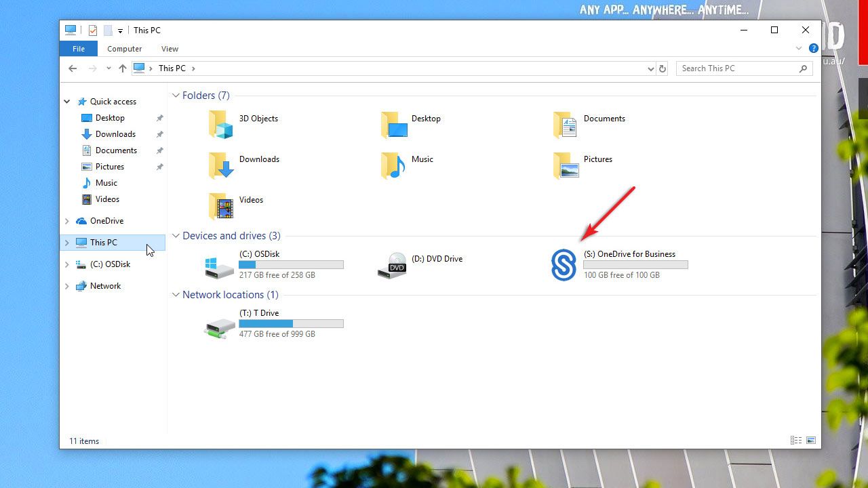The width and height of the screenshot is (868, 488).
Task: Open the OSDisk C: drive icon
Action: (x=220, y=265)
